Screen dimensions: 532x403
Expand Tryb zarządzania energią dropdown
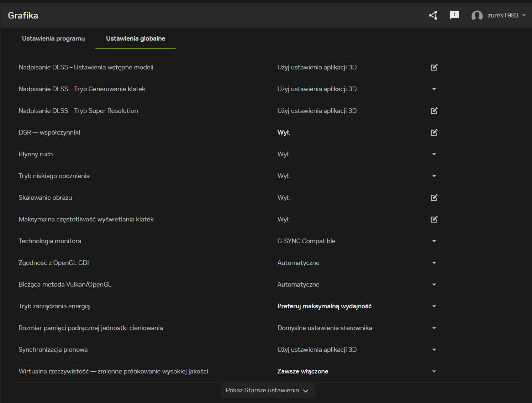point(434,306)
